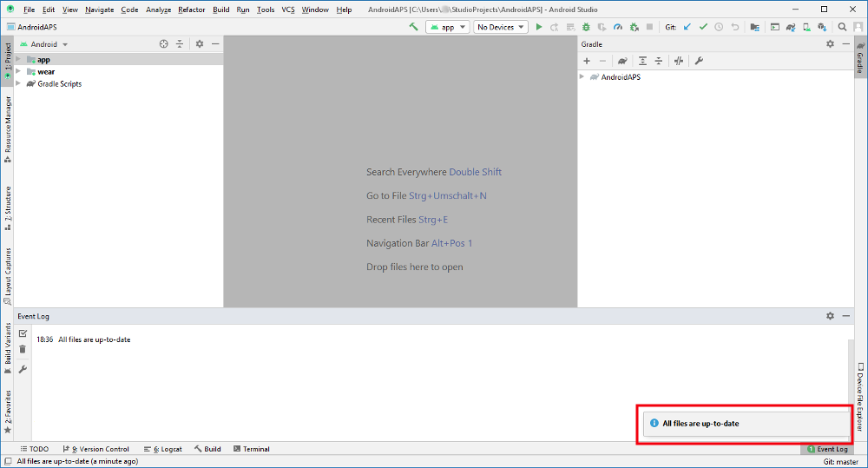This screenshot has height=468, width=868.
Task: Sync project with Gradle files icon
Action: [791, 27]
